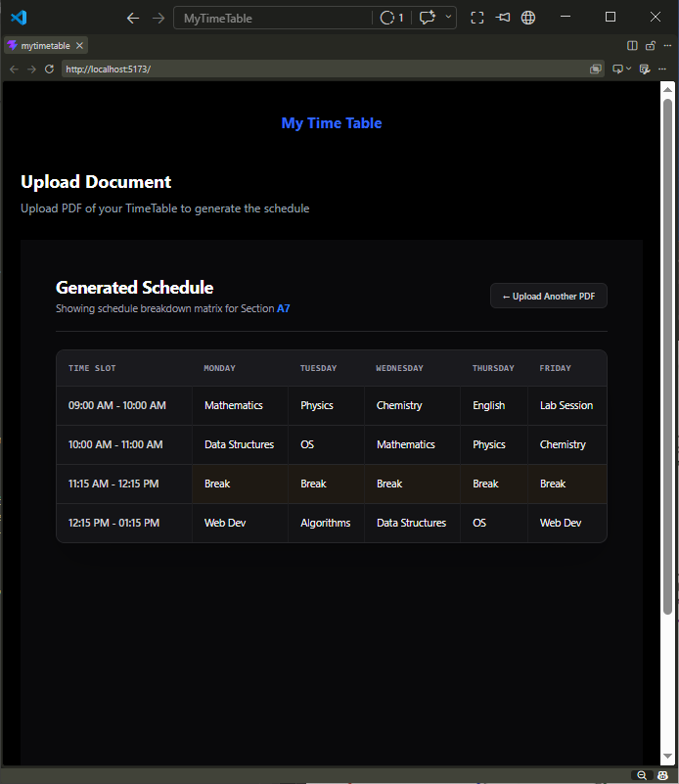The image size is (679, 784).
Task: Click the Algorithms cell
Action: pyautogui.click(x=326, y=523)
